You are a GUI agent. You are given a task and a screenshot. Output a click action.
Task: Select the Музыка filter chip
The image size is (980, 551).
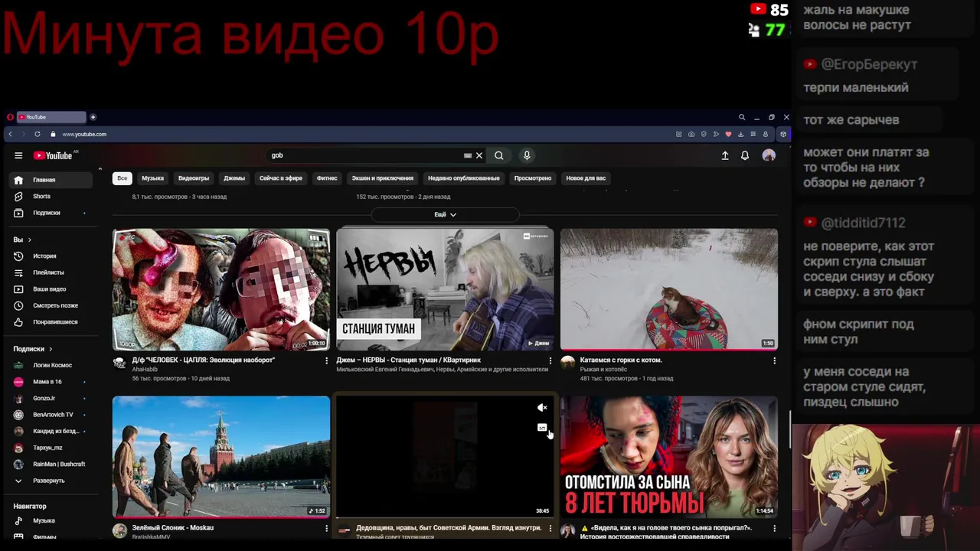[x=152, y=178]
